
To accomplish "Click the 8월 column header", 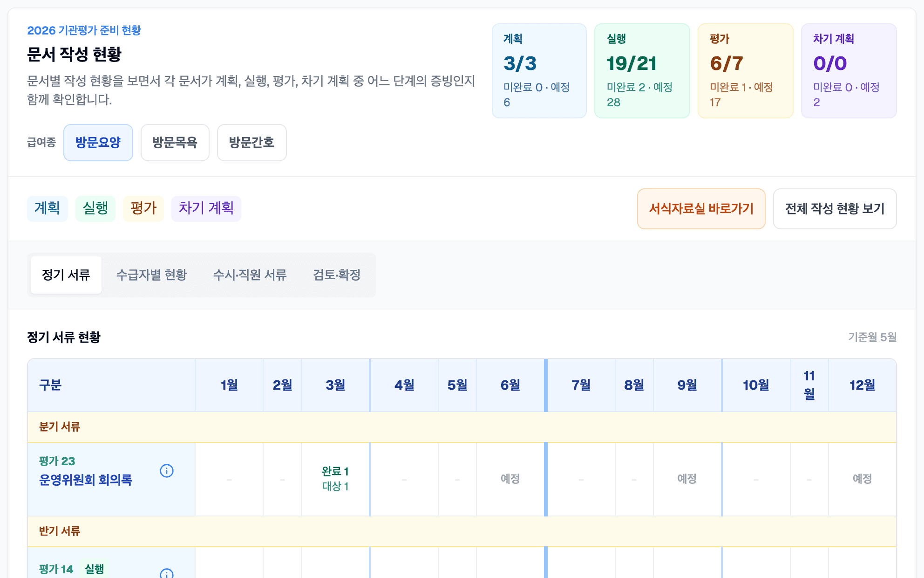I will [x=634, y=385].
